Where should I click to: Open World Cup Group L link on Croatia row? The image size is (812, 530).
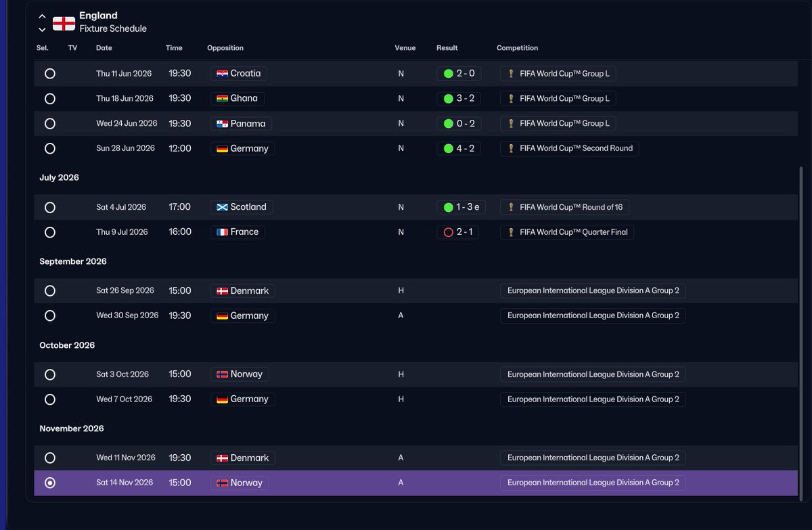(x=558, y=73)
